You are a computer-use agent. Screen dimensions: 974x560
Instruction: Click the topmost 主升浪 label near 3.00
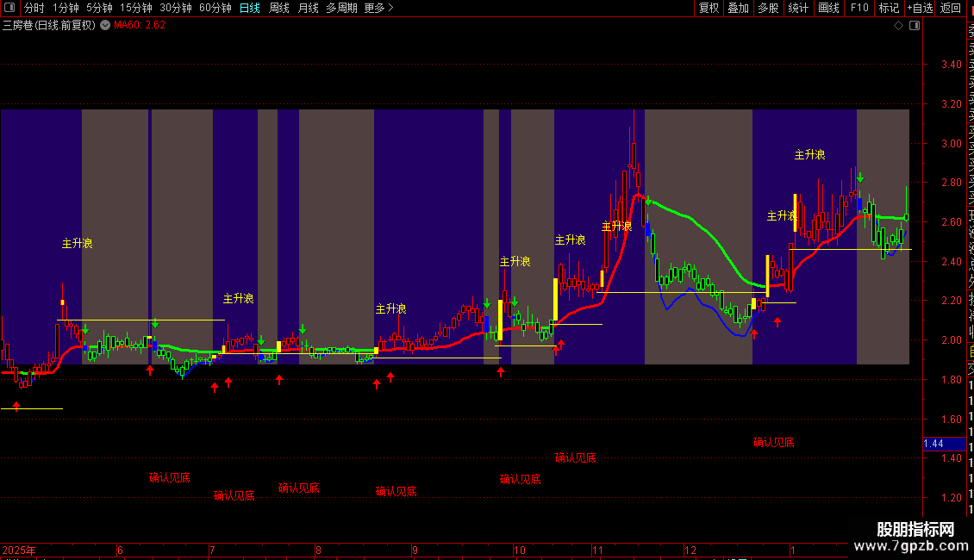809,155
